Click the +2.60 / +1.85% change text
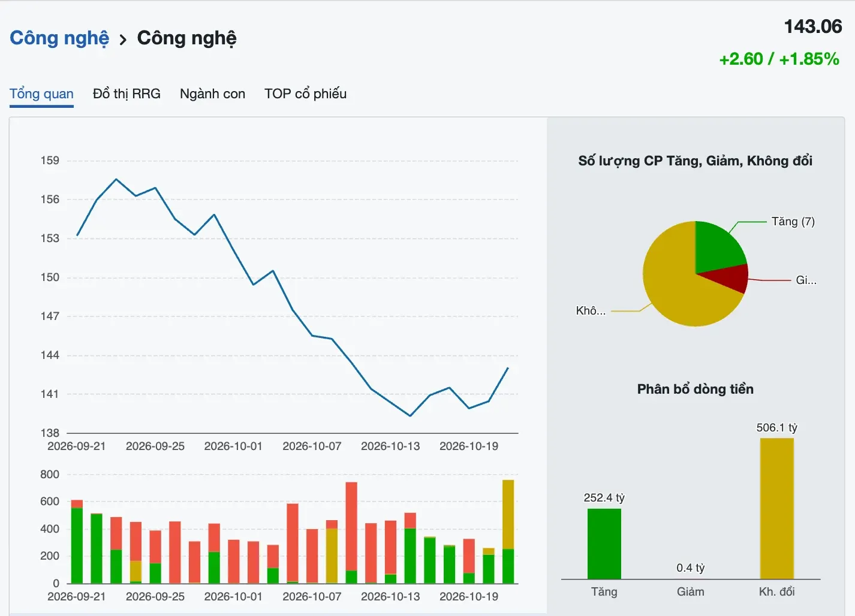 (x=779, y=59)
